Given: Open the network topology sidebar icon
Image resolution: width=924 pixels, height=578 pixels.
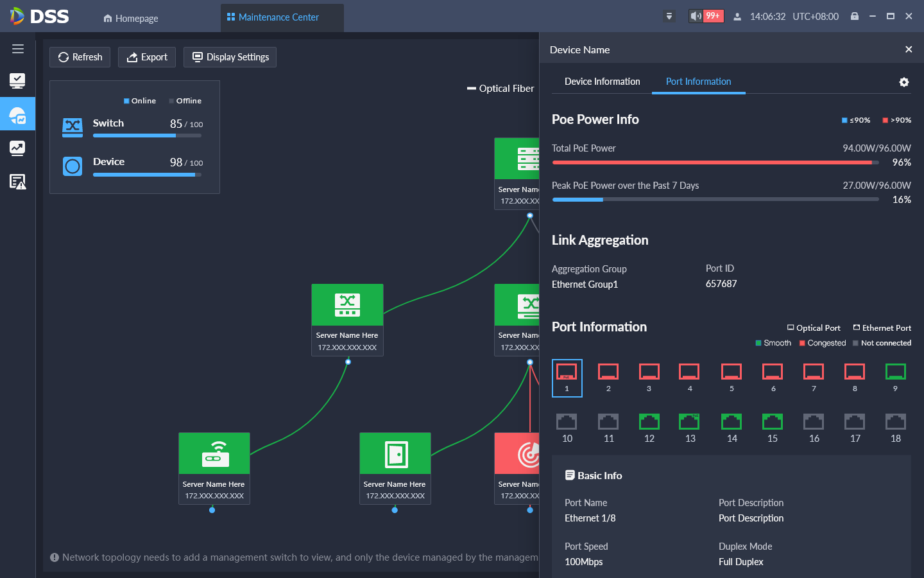Looking at the screenshot, I should [18, 116].
